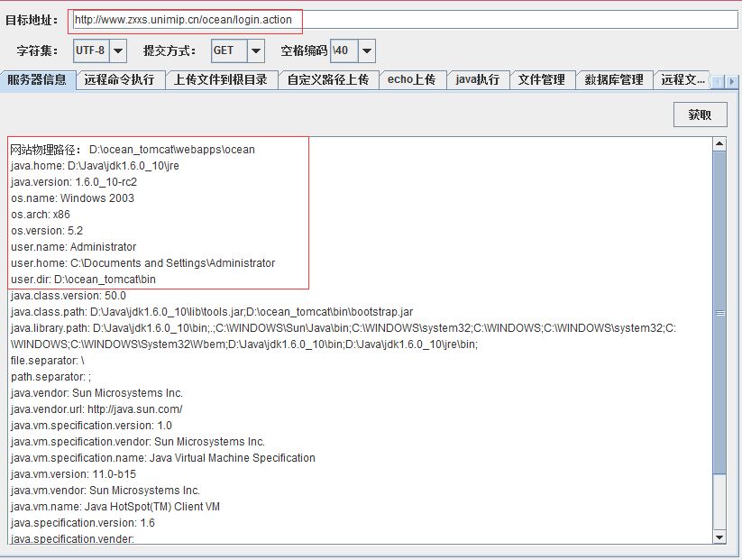Click the java.vm.vendor line
This screenshot has width=742, height=560.
tap(105, 490)
